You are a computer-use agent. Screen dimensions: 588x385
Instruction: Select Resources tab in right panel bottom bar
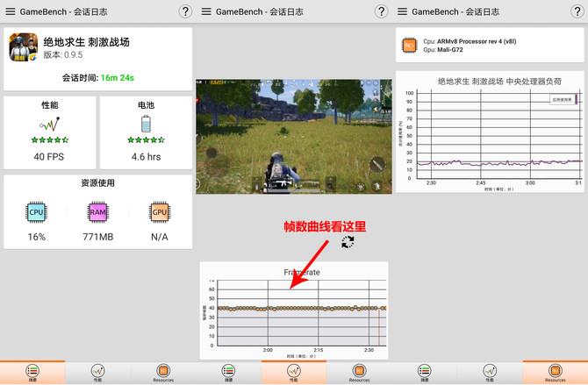556,373
